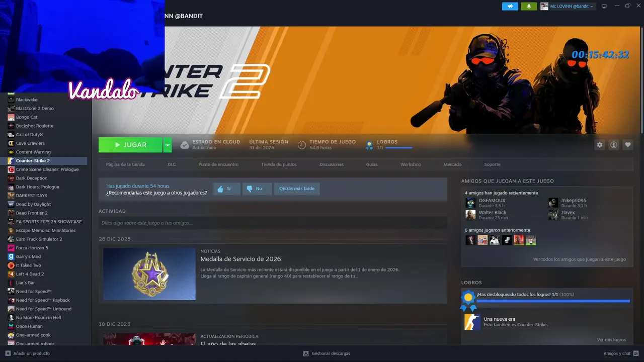This screenshot has width=644, height=362.
Task: Open the Mc LOVINN account dropdown
Action: click(x=568, y=7)
